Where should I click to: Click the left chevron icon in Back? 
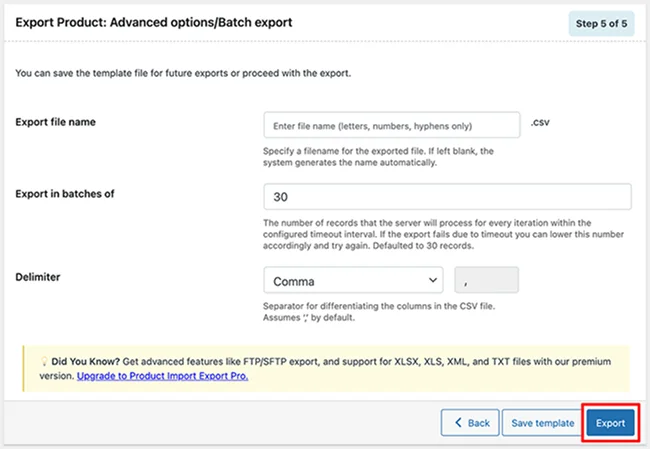pos(458,423)
